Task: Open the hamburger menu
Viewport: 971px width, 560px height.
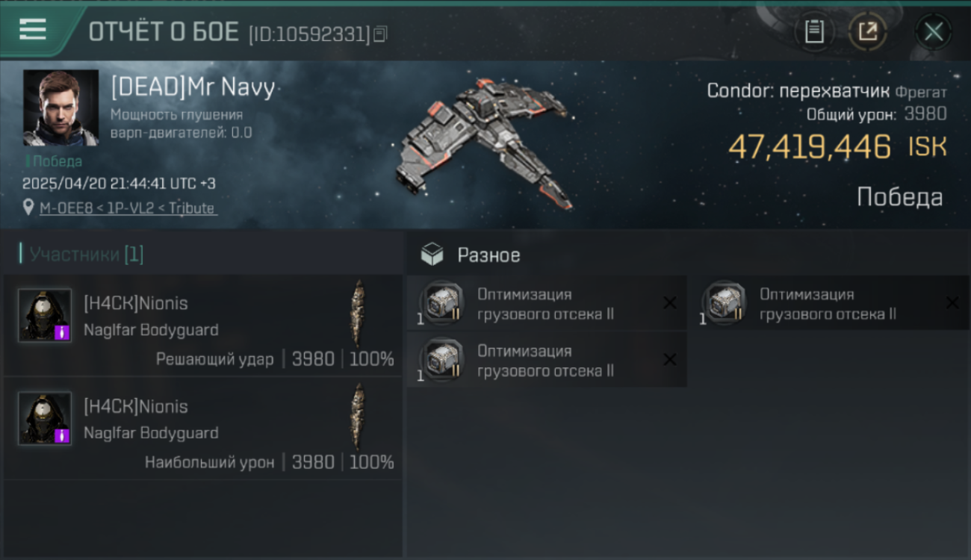Action: (33, 30)
